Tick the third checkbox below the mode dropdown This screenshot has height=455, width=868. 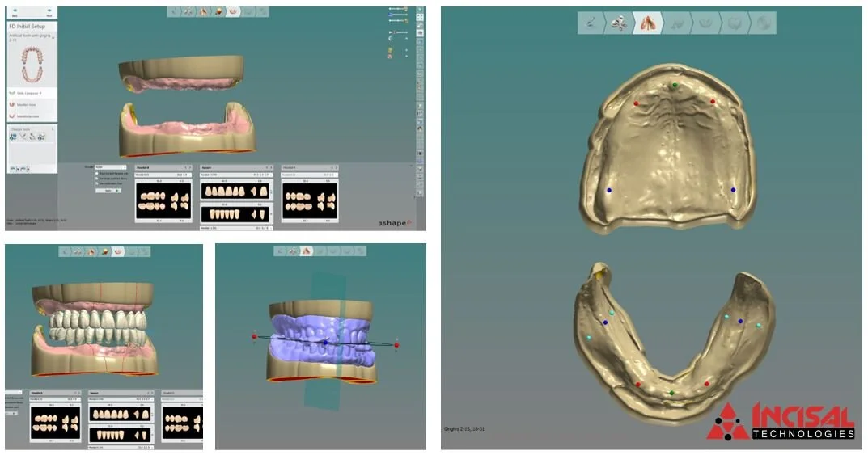pos(97,183)
